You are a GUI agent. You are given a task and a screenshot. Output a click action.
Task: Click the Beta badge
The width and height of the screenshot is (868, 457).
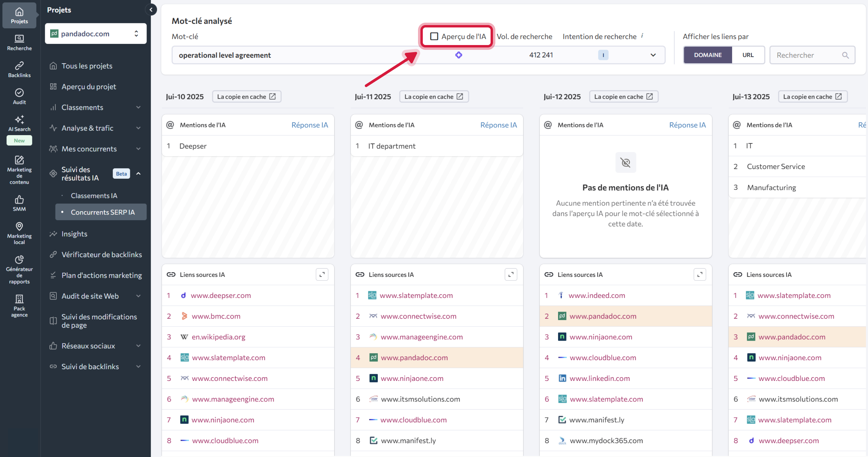coord(121,174)
